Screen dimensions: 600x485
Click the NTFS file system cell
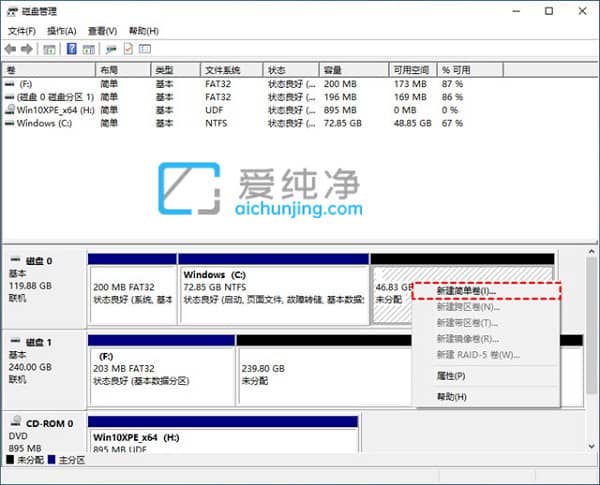click(x=216, y=123)
